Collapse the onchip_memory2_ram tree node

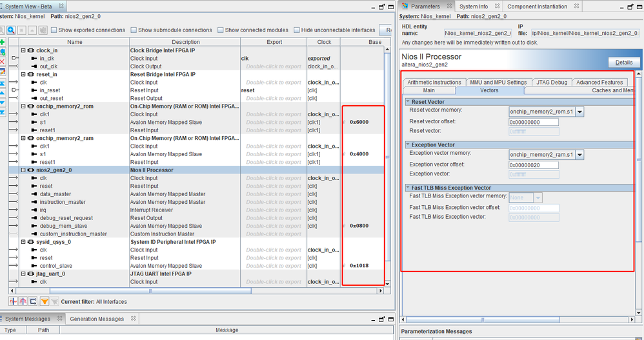coord(23,138)
